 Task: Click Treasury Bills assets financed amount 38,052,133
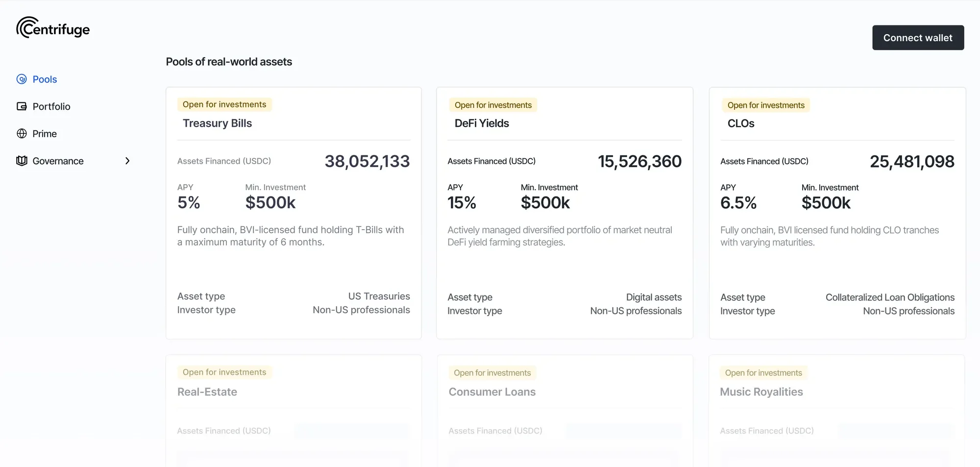pyautogui.click(x=367, y=161)
